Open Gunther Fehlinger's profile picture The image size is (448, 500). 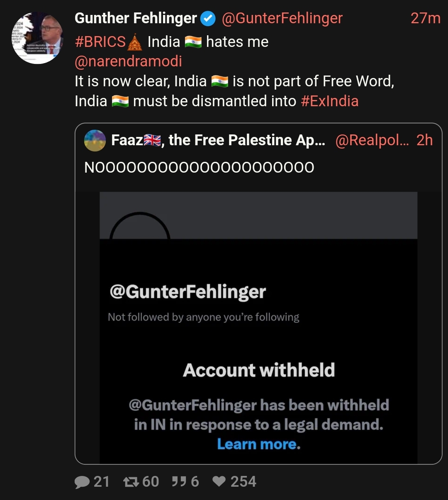pos(37,38)
